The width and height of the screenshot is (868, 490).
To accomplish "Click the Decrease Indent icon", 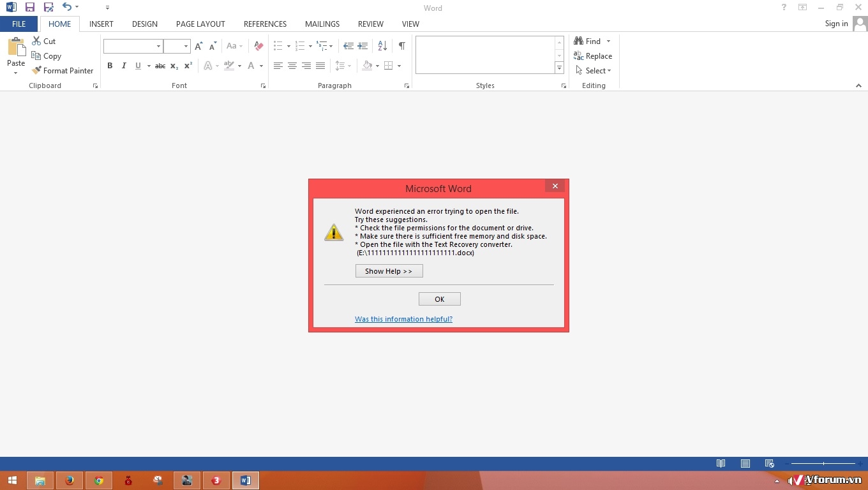I will [348, 46].
